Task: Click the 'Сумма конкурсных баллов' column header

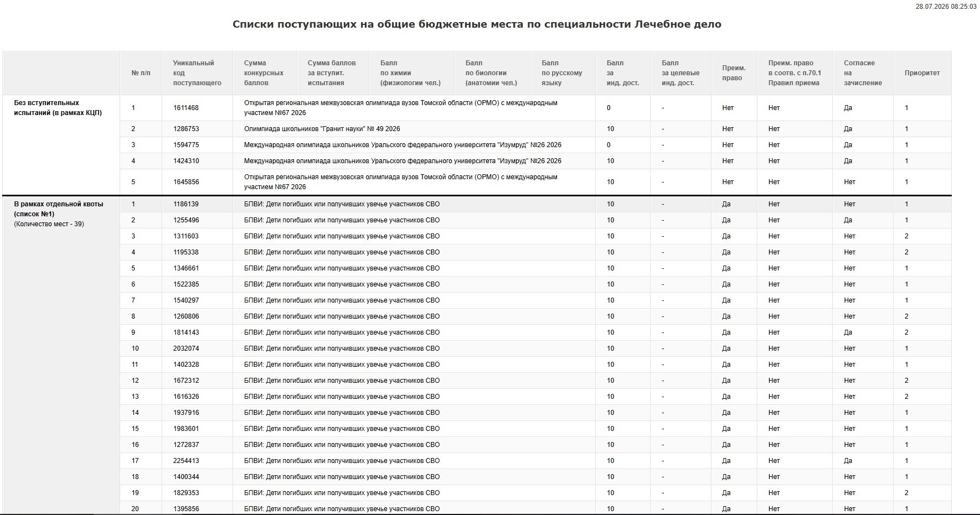Action: (x=264, y=73)
